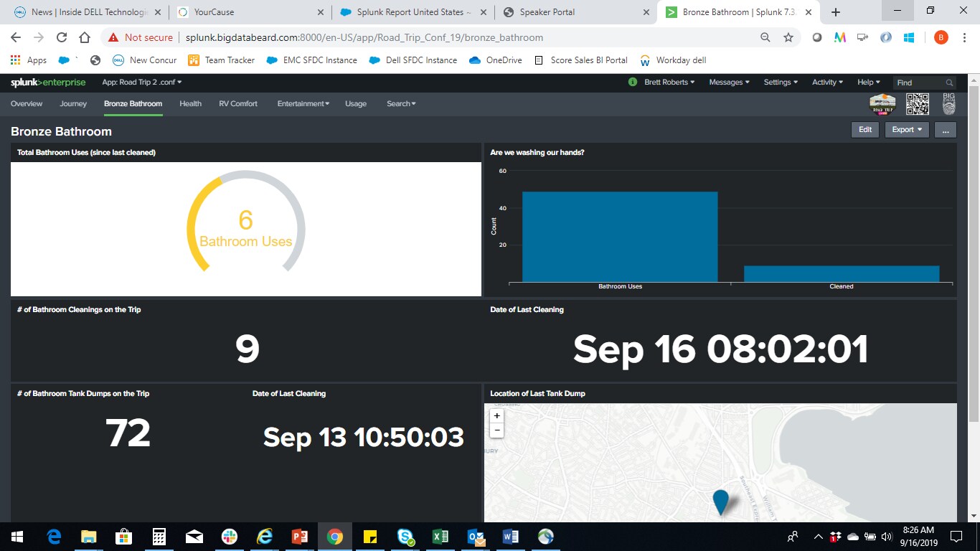Zoom out on the tank dump map
Image resolution: width=980 pixels, height=551 pixels.
(496, 430)
